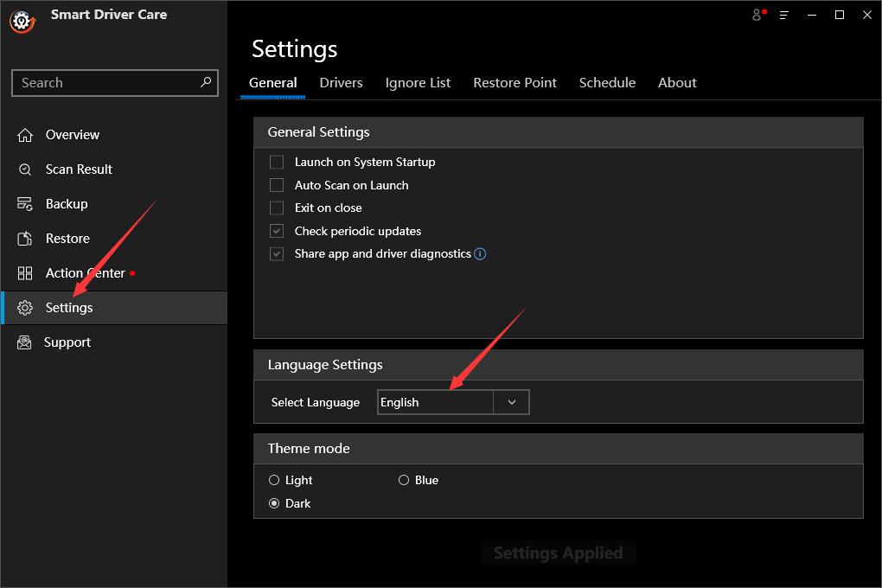Switch to the Drivers tab
Image resolution: width=882 pixels, height=588 pixels.
coord(341,83)
